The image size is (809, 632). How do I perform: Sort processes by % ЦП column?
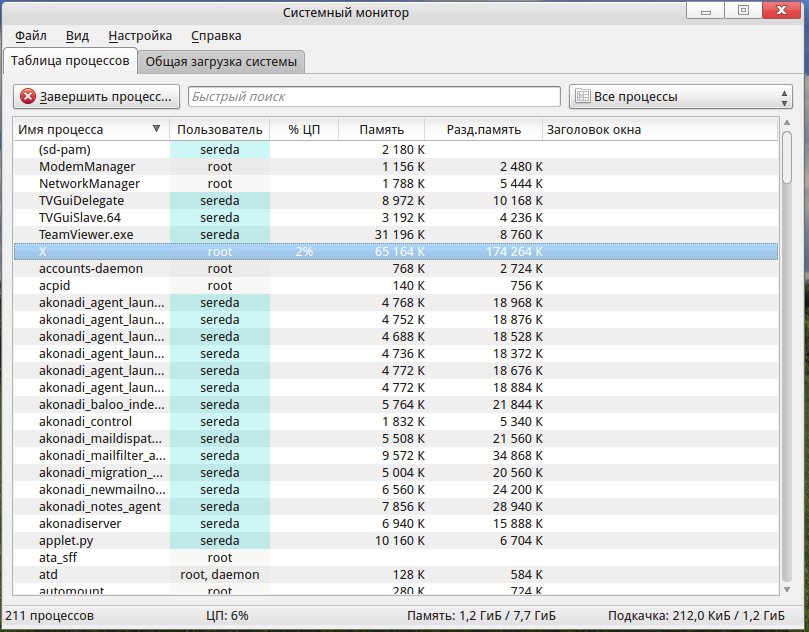[304, 130]
